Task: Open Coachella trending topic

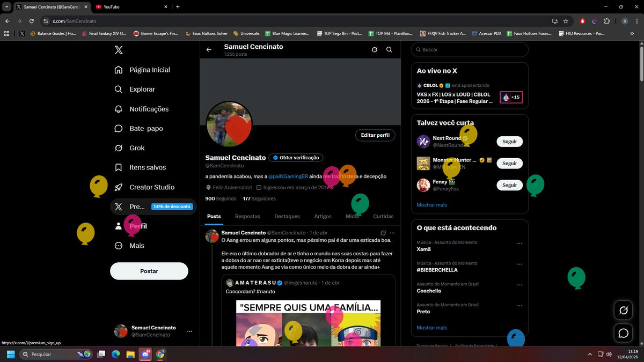Action: pos(429,291)
